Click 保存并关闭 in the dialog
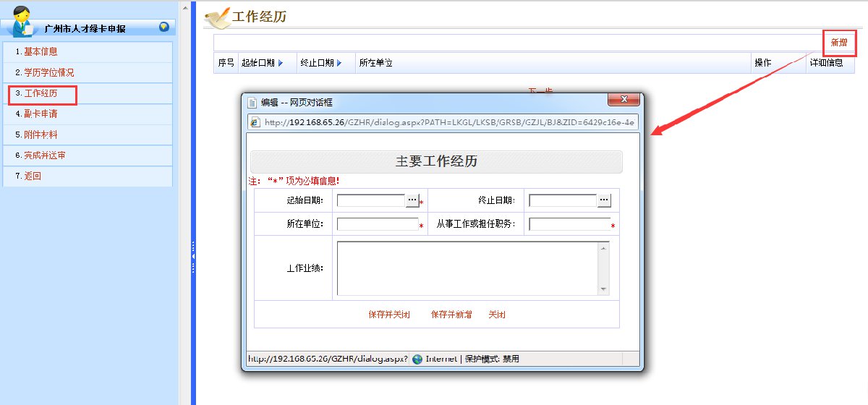 (x=389, y=315)
